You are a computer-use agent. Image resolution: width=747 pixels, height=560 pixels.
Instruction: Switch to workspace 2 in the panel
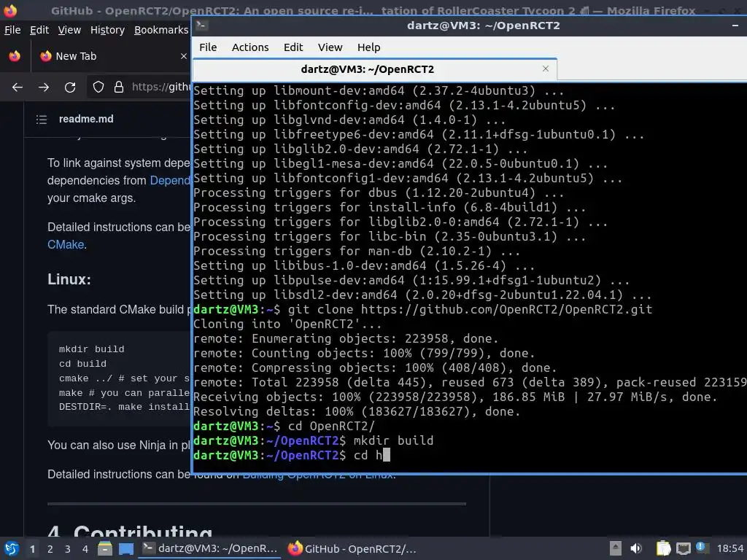click(50, 549)
